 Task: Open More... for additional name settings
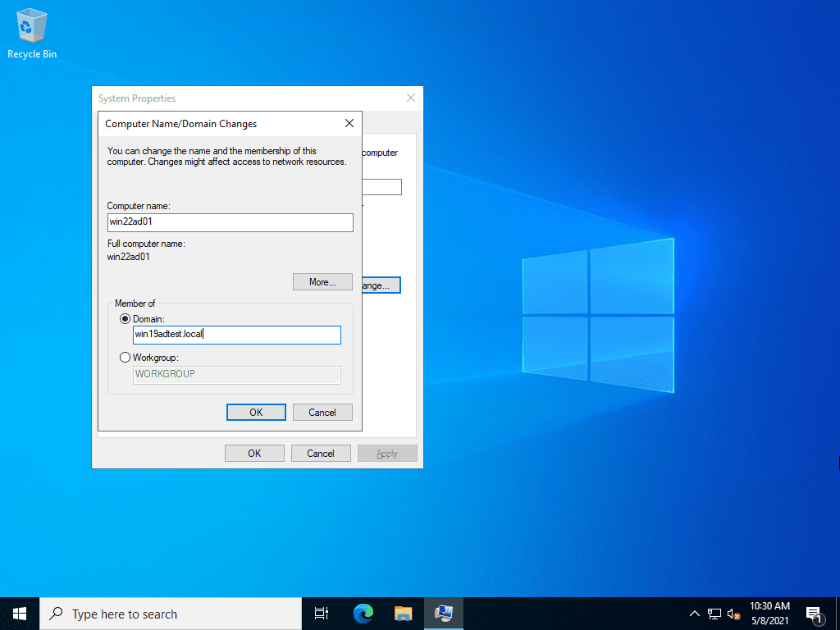(322, 281)
